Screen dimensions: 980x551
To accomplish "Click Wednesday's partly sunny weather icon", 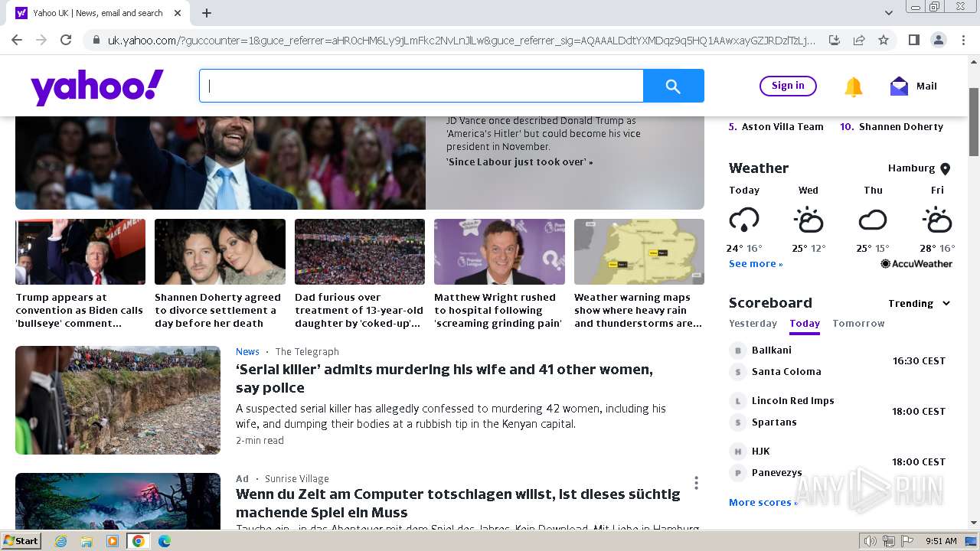I will point(808,220).
